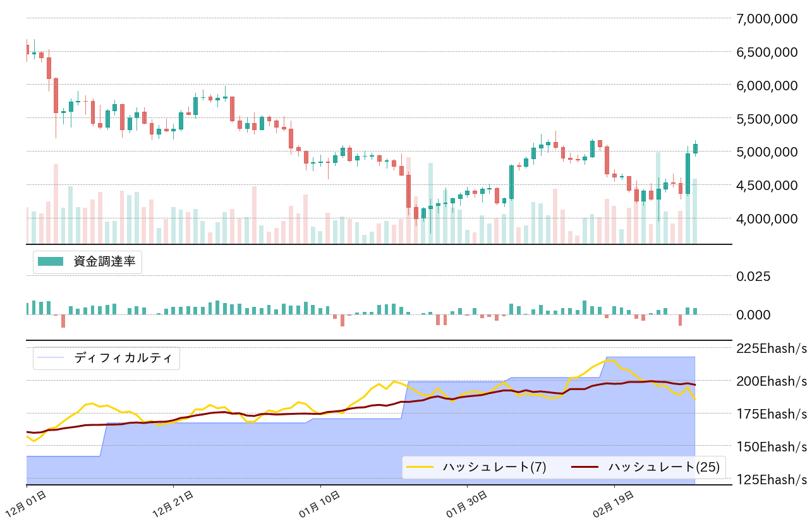Screen dimensions: 812x524
Task: Toggle ハッシュレート(25) line visibility
Action: click(x=662, y=466)
